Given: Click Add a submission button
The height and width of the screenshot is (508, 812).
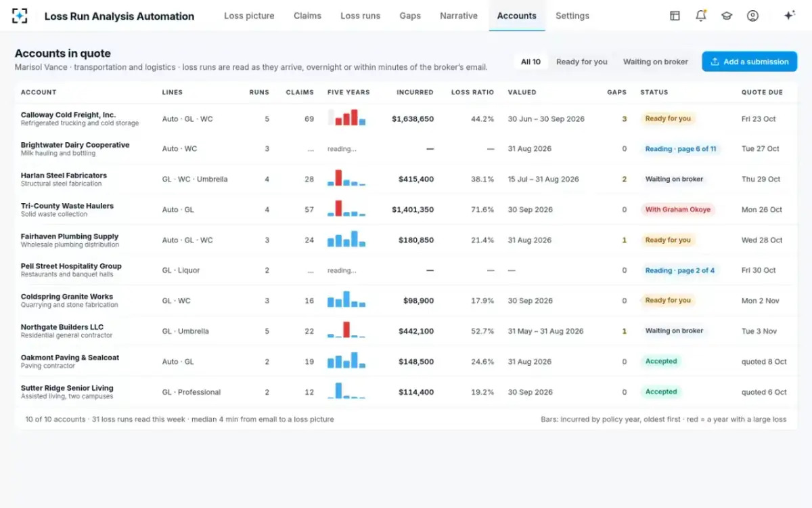Looking at the screenshot, I should (749, 62).
